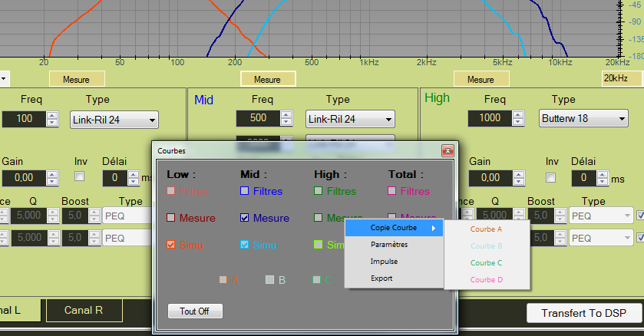The height and width of the screenshot is (336, 644).
Task: Expand the Mid Type Link-Ril 24 dropdown
Action: (x=350, y=118)
